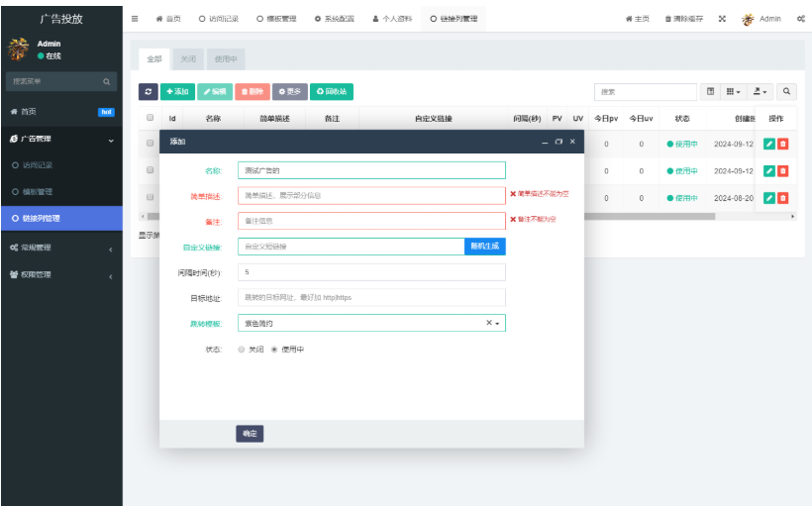Toggle the sidebar with the hamburger icon
Screen dimensions: 812x506
[x=135, y=19]
